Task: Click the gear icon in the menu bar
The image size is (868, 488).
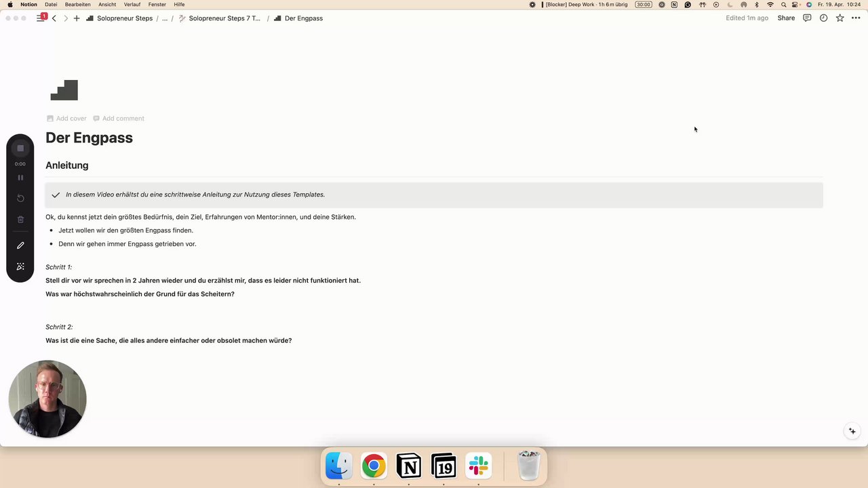Action: 532,4
